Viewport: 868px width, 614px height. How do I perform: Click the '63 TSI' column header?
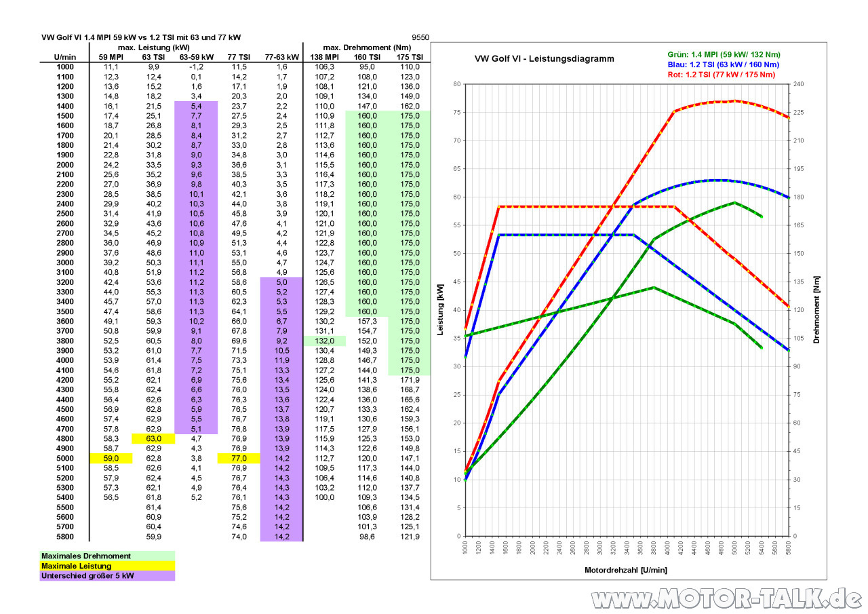153,57
